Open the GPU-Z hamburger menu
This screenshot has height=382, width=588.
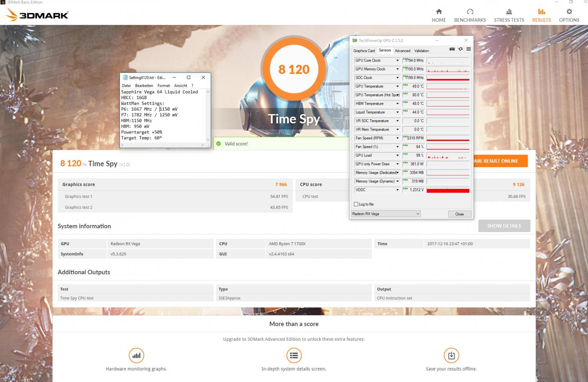coord(468,49)
